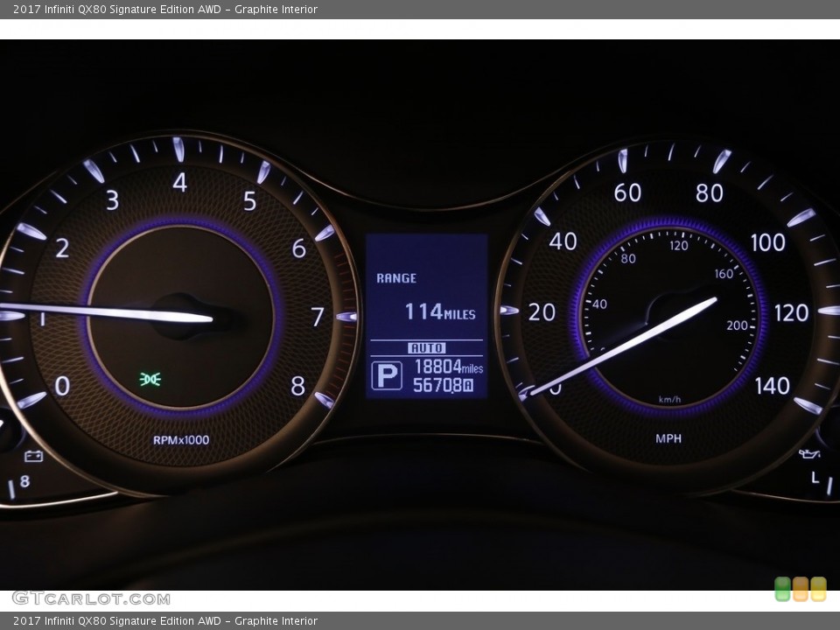Click the bottom caption text
The width and height of the screenshot is (840, 630).
point(165,621)
